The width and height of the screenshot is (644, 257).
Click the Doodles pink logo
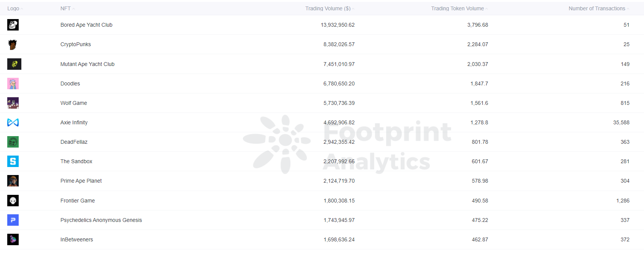pyautogui.click(x=13, y=84)
